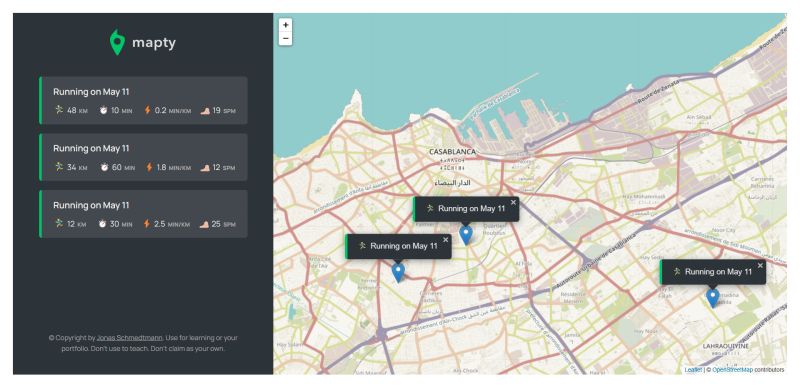Click the "30 MIN" duration value
The width and height of the screenshot is (800, 385).
point(121,224)
